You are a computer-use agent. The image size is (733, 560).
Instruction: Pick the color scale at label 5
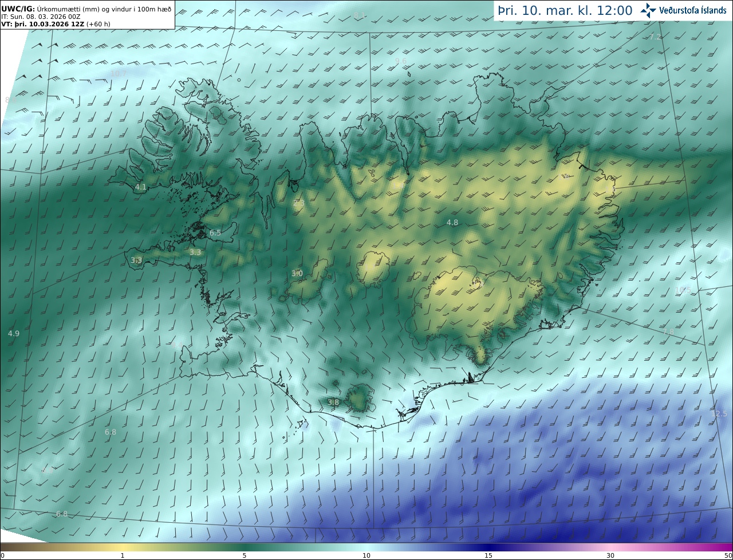pos(245,555)
